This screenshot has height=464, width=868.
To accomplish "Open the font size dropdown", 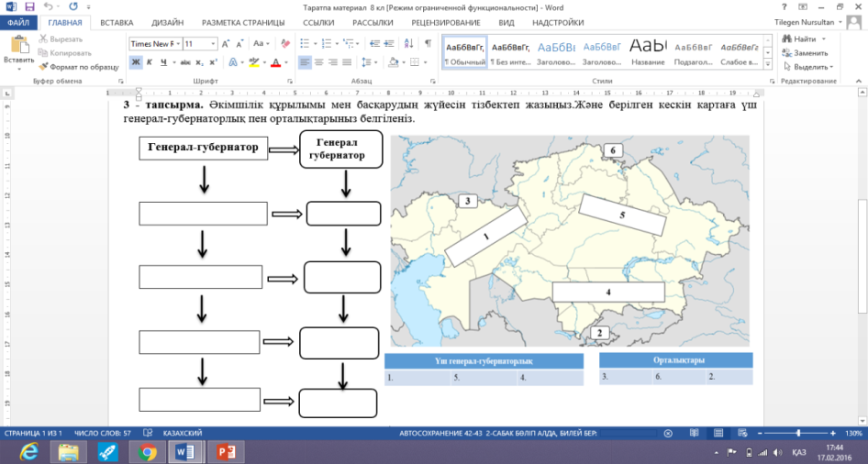I will click(213, 44).
